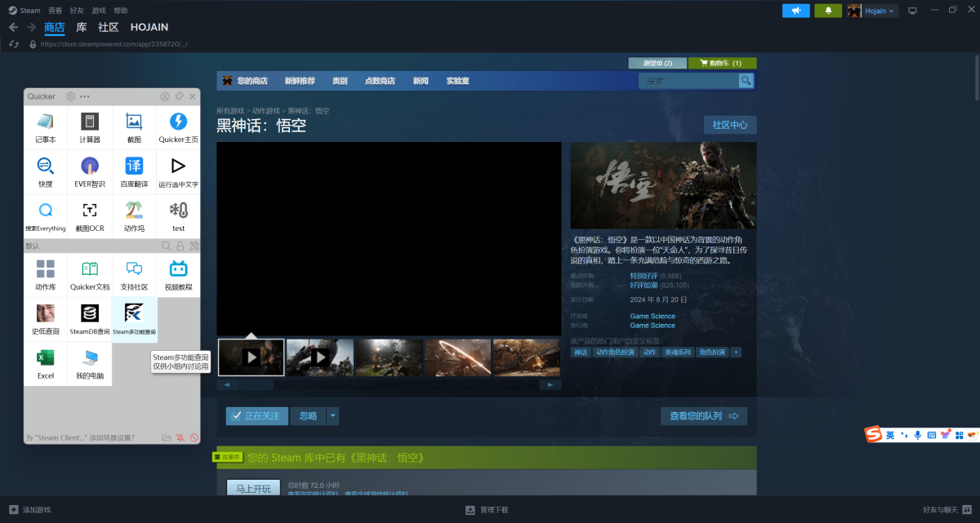The image size is (980, 523).
Task: Launch the 计算器 calculator action in Quicker
Action: point(90,128)
